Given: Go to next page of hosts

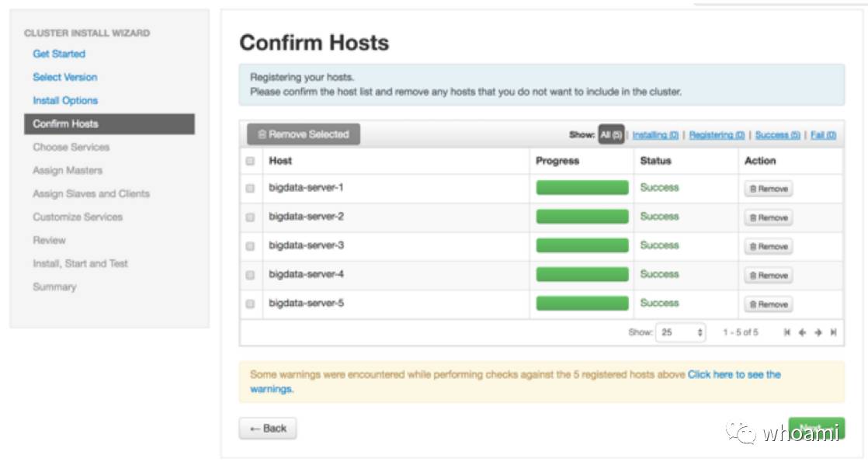Looking at the screenshot, I should click(x=818, y=332).
